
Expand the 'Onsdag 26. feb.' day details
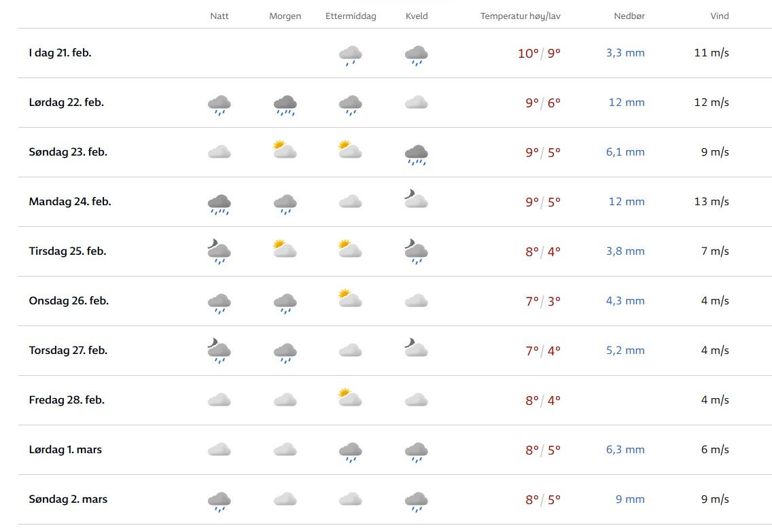coord(69,301)
